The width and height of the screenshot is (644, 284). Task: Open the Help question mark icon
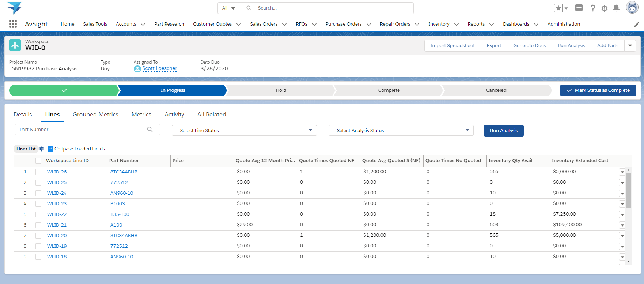(592, 8)
